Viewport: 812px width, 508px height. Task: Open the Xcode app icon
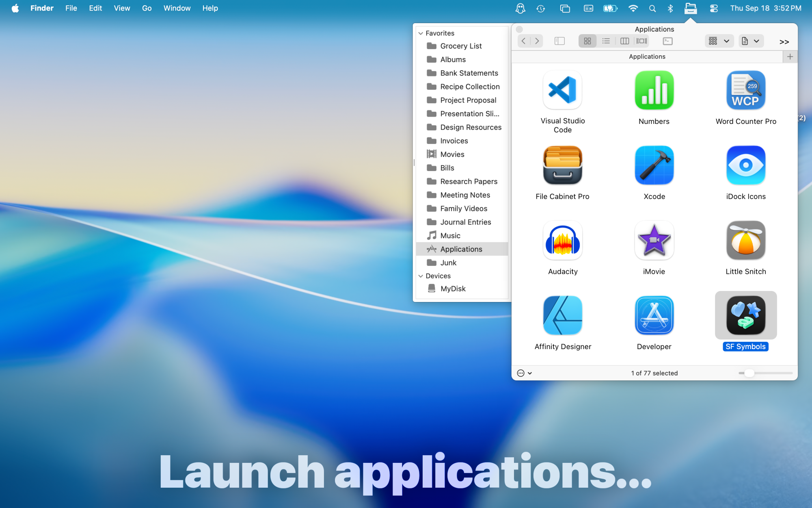pos(654,165)
